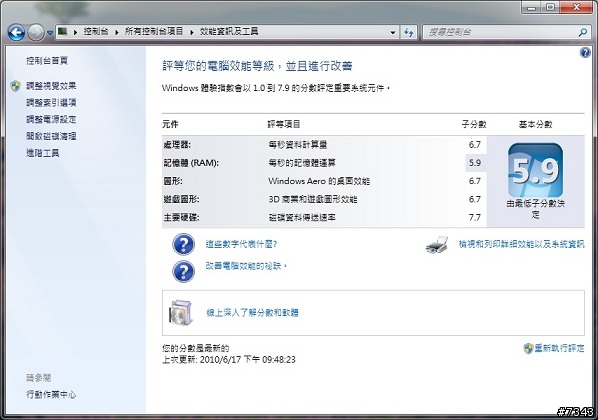Open 行動作業中心 under 請參閱
The height and width of the screenshot is (420, 598).
pyautogui.click(x=51, y=394)
